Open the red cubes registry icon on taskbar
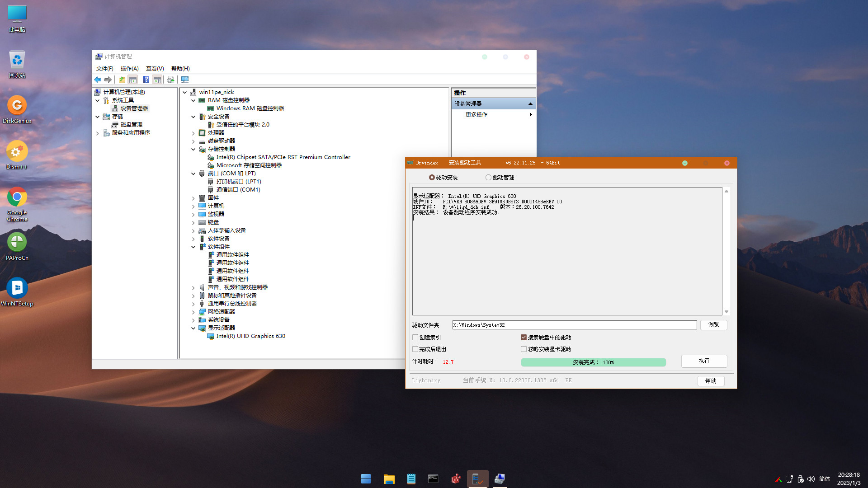The height and width of the screenshot is (488, 868). [456, 479]
